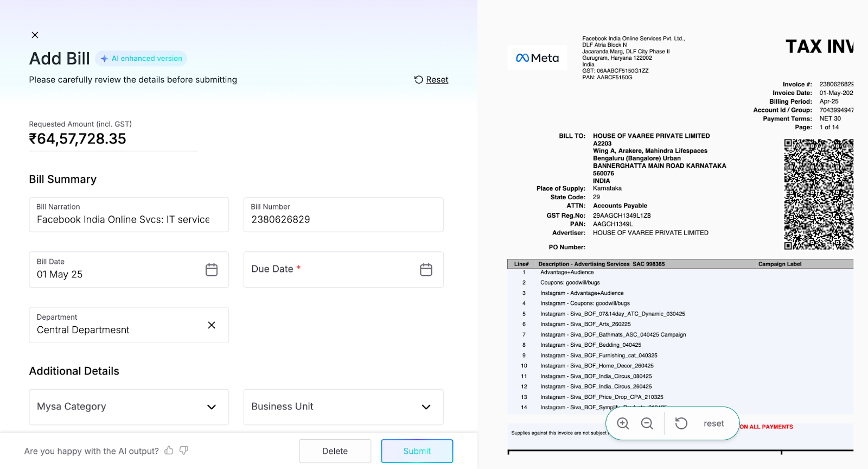Expand the Business Unit dropdown
Viewport: 868px width, 469px height.
pyautogui.click(x=343, y=407)
